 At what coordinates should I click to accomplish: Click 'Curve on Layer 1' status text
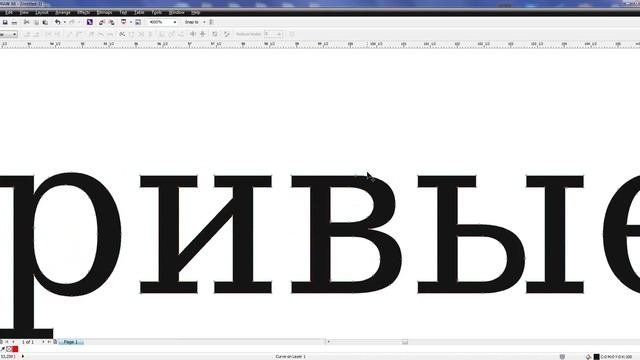[x=291, y=357]
